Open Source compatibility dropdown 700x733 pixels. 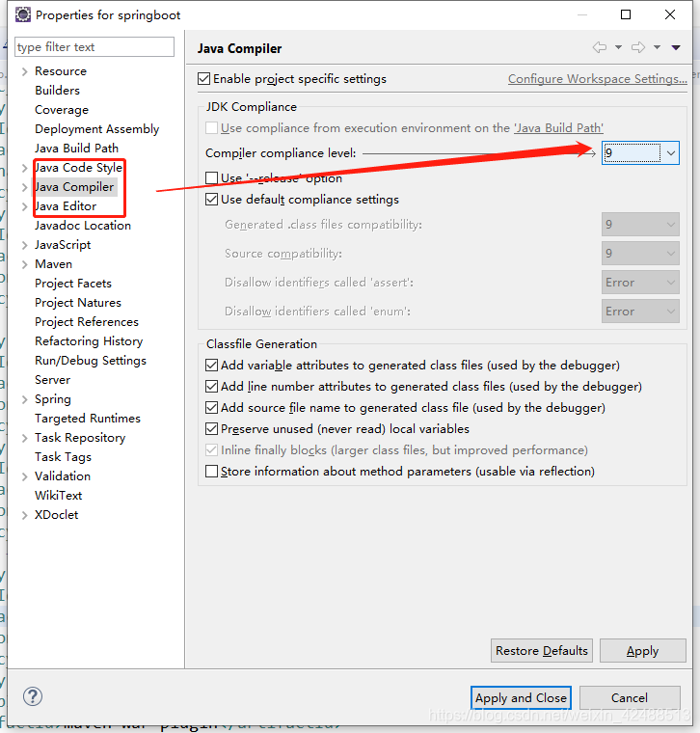[x=640, y=254]
